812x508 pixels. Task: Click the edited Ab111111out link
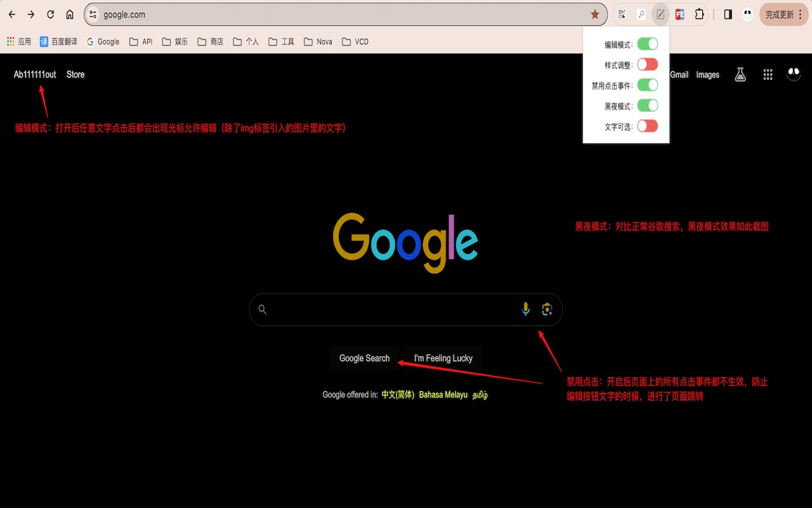coord(35,74)
